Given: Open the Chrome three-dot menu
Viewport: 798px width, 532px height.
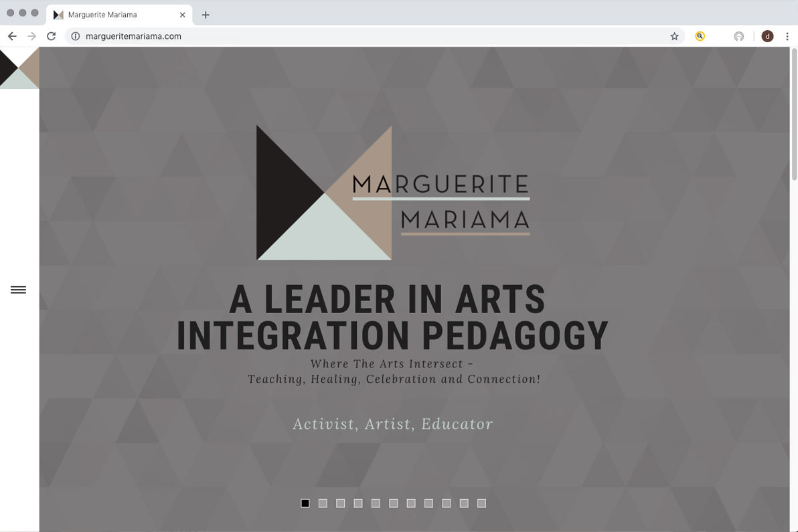Looking at the screenshot, I should tap(787, 36).
